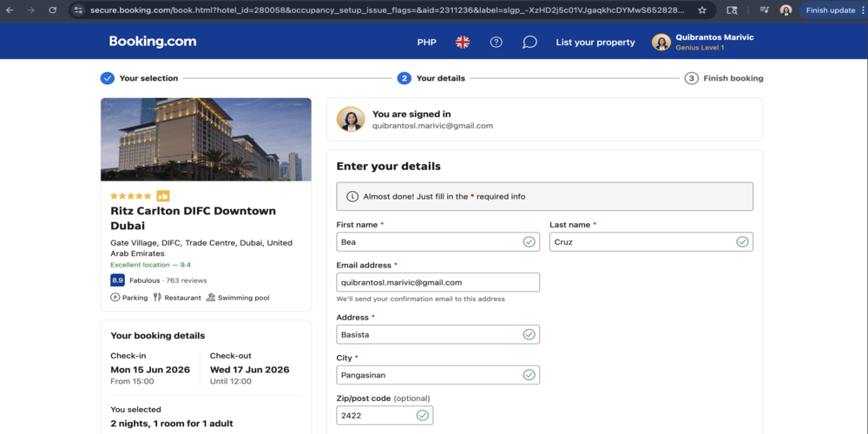Change currency via PHP button
The height and width of the screenshot is (434, 868).
point(427,42)
